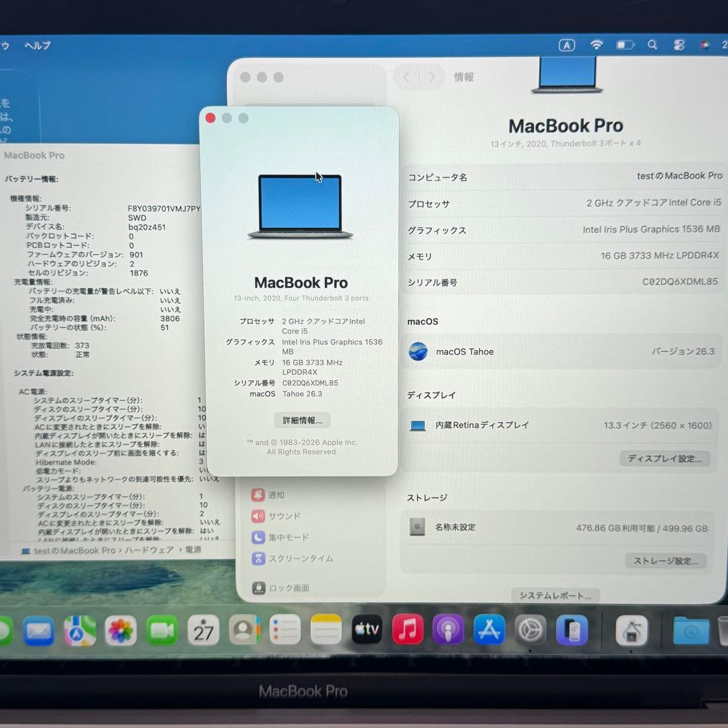This screenshot has width=728, height=728.
Task: Select スクリーンタイム in Settings sidebar
Action: click(x=292, y=558)
